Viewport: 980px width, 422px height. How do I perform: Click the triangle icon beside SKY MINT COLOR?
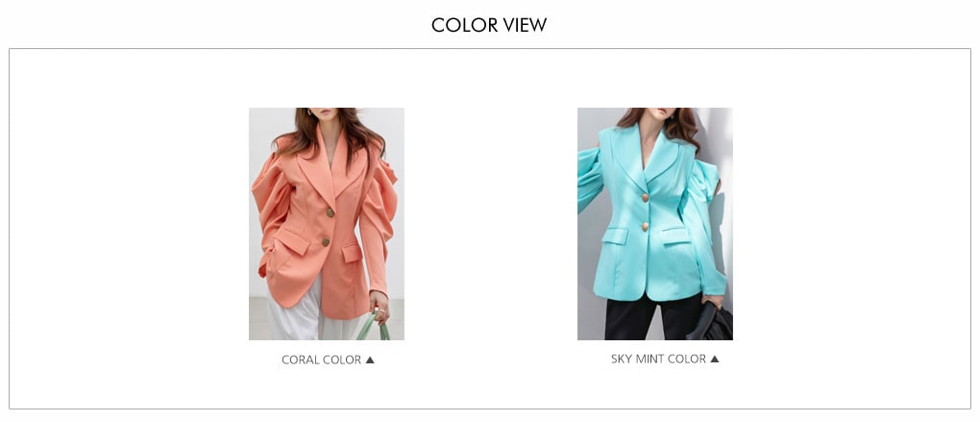pyautogui.click(x=715, y=359)
